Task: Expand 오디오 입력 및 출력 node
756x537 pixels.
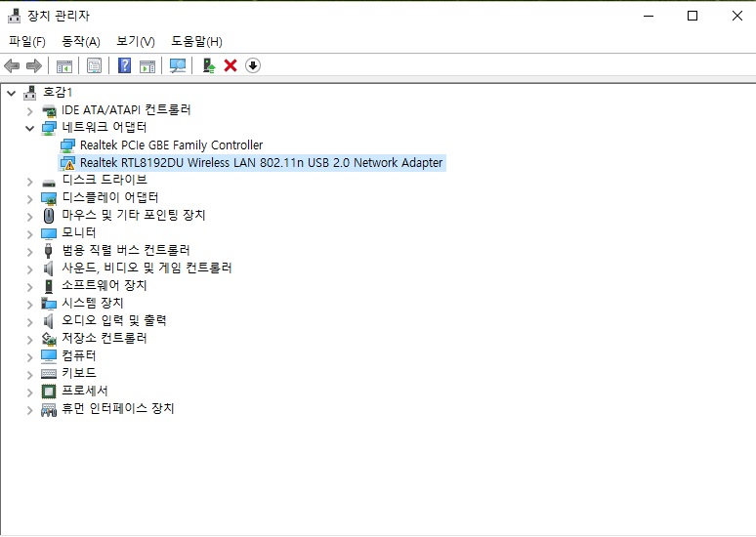Action: click(30, 322)
